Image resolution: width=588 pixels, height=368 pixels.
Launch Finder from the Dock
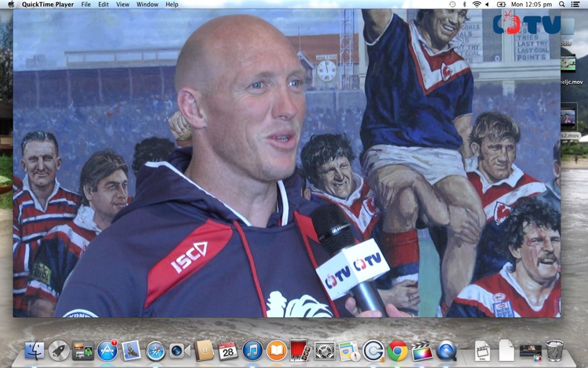coord(35,351)
